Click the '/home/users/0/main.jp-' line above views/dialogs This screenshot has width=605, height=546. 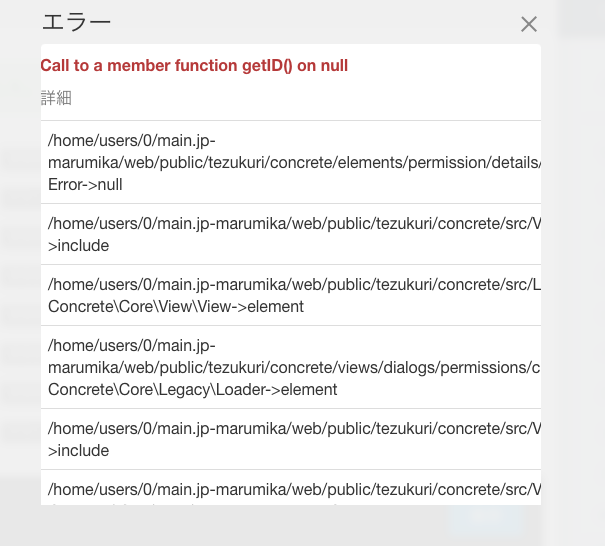(x=132, y=346)
